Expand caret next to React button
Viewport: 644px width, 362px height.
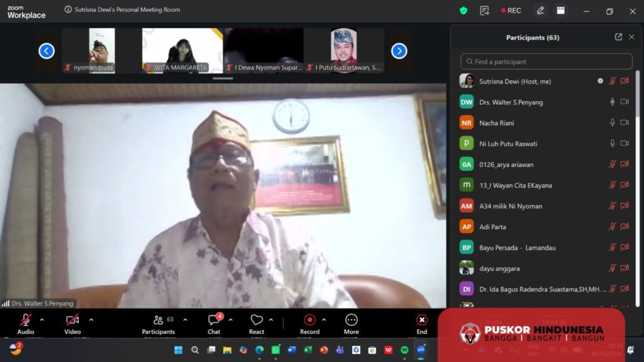(271, 320)
